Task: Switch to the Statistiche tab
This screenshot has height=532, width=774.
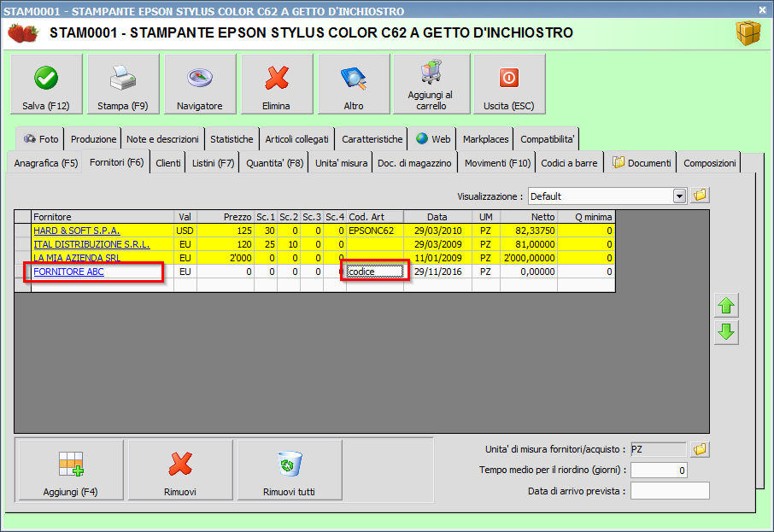Action: (x=232, y=139)
